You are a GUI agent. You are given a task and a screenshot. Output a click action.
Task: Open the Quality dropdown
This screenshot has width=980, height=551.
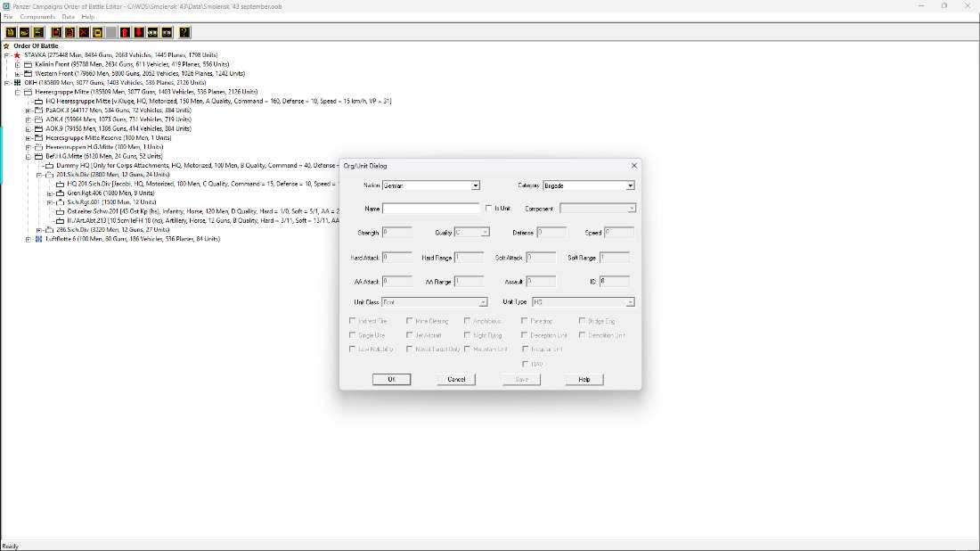(x=472, y=232)
